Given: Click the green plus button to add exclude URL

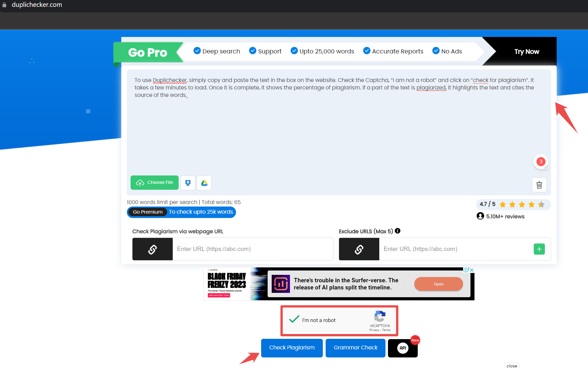Looking at the screenshot, I should (539, 249).
